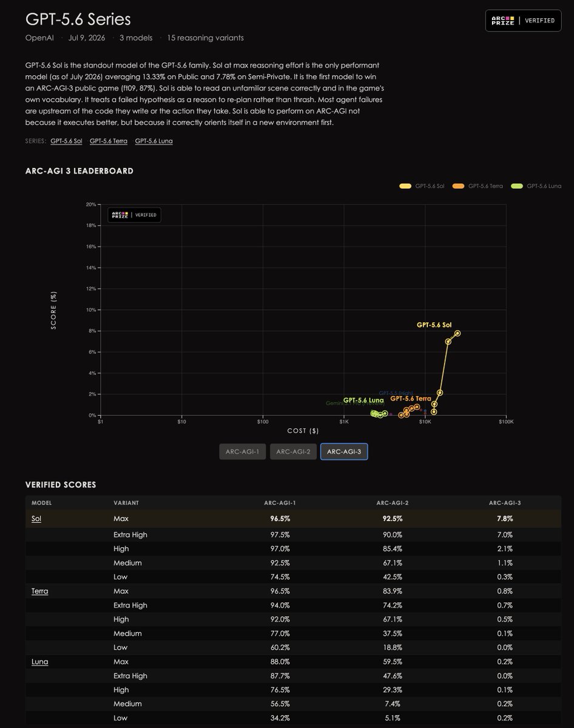The image size is (574, 728).
Task: Click the GPT-5.6 Terra chart label
Action: [410, 399]
